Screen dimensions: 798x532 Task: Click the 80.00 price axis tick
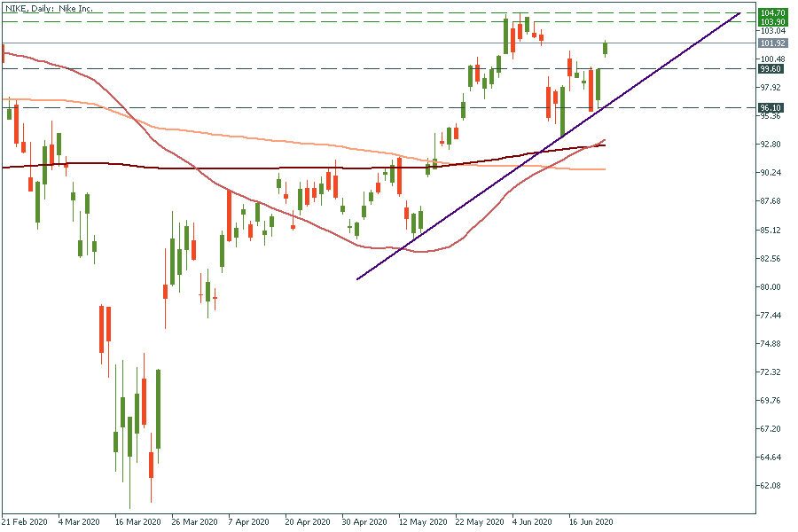click(x=770, y=287)
